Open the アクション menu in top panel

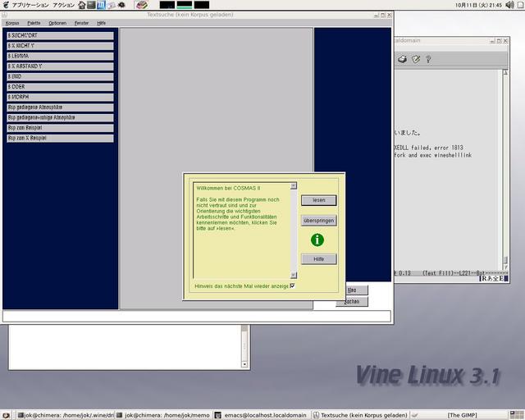tap(63, 5)
